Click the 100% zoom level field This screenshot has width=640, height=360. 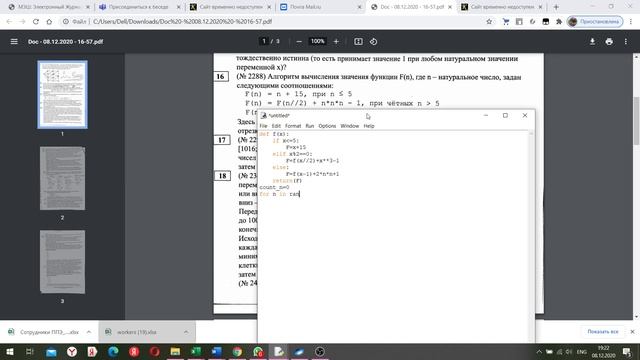[318, 41]
